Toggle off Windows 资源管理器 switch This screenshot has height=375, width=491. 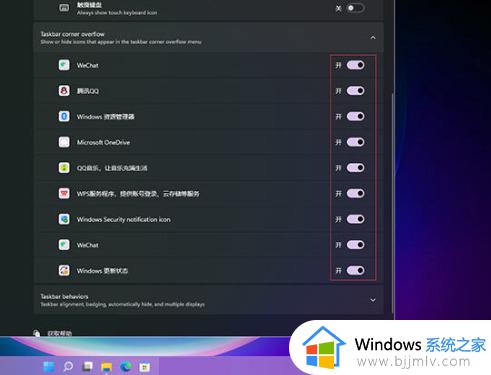coord(355,116)
